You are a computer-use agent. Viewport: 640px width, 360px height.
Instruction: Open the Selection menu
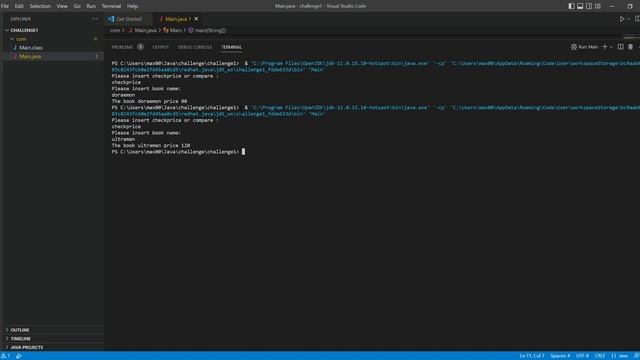[40, 6]
